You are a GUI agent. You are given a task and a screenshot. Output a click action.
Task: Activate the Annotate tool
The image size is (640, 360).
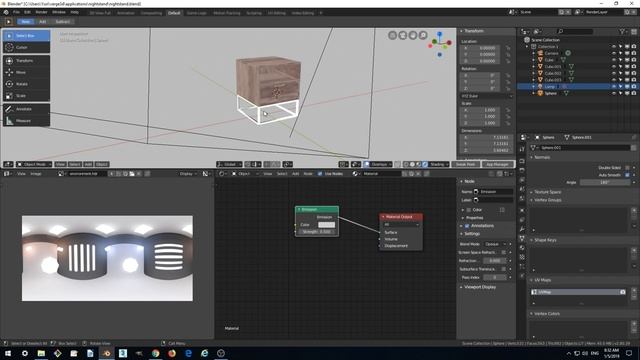(x=27, y=109)
